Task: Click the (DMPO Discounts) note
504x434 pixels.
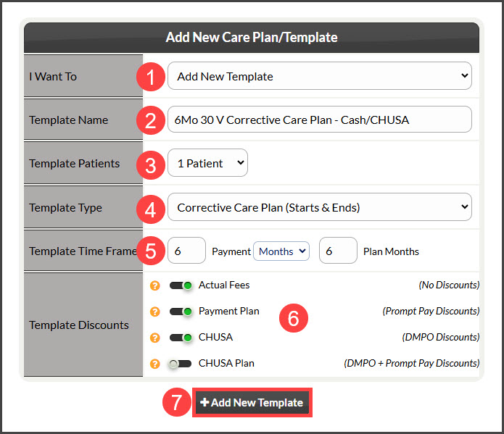Action: (x=441, y=337)
